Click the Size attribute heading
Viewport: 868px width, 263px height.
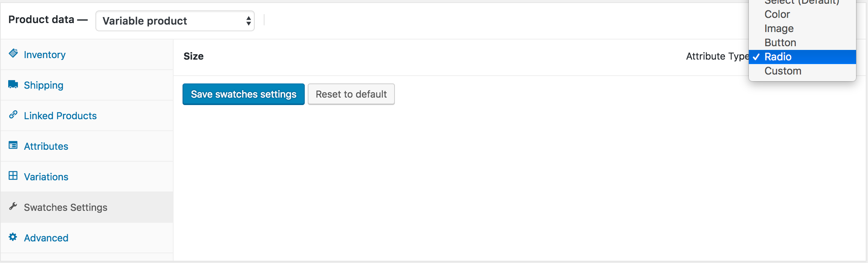(193, 56)
